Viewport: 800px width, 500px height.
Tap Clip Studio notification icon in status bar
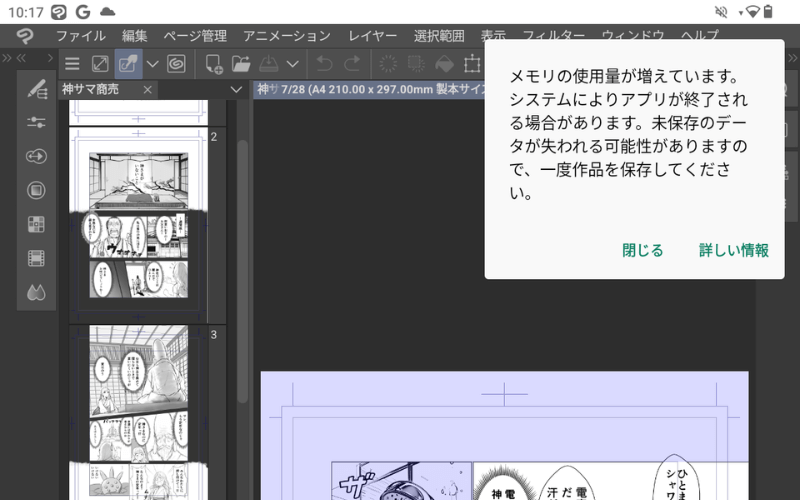coord(59,12)
